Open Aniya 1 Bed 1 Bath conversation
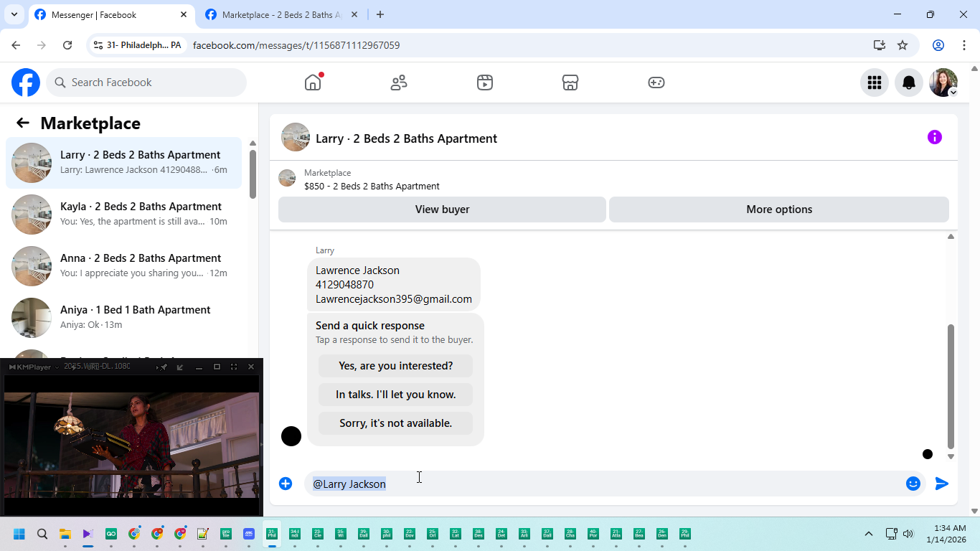The width and height of the screenshot is (980, 551). (x=124, y=318)
